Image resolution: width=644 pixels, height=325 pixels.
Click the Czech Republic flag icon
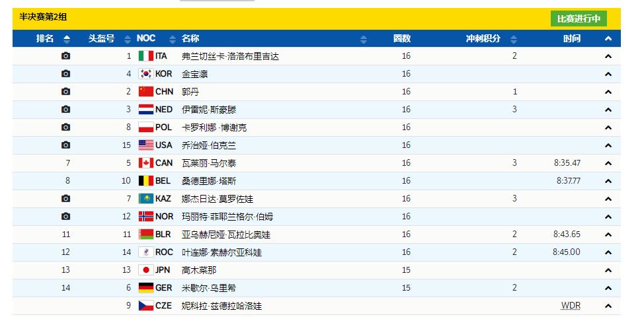click(146, 306)
